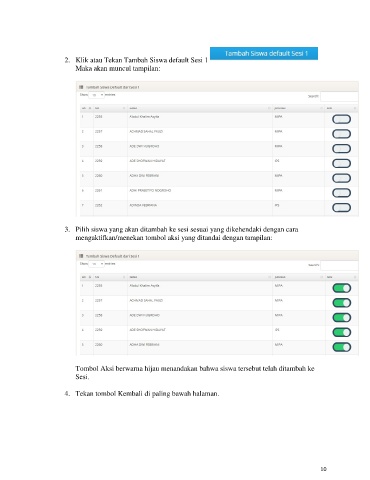Select the No column header in grey-toggle table

click(x=86, y=108)
